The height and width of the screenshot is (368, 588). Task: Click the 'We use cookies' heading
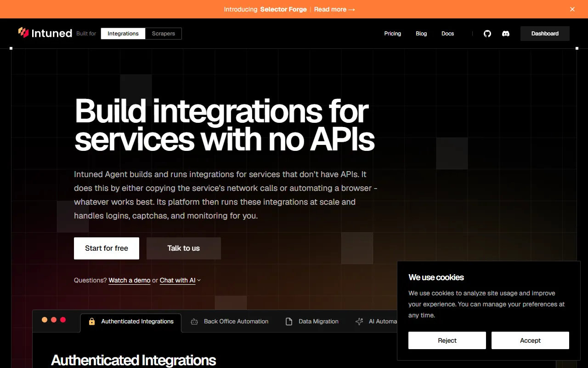coord(436,277)
